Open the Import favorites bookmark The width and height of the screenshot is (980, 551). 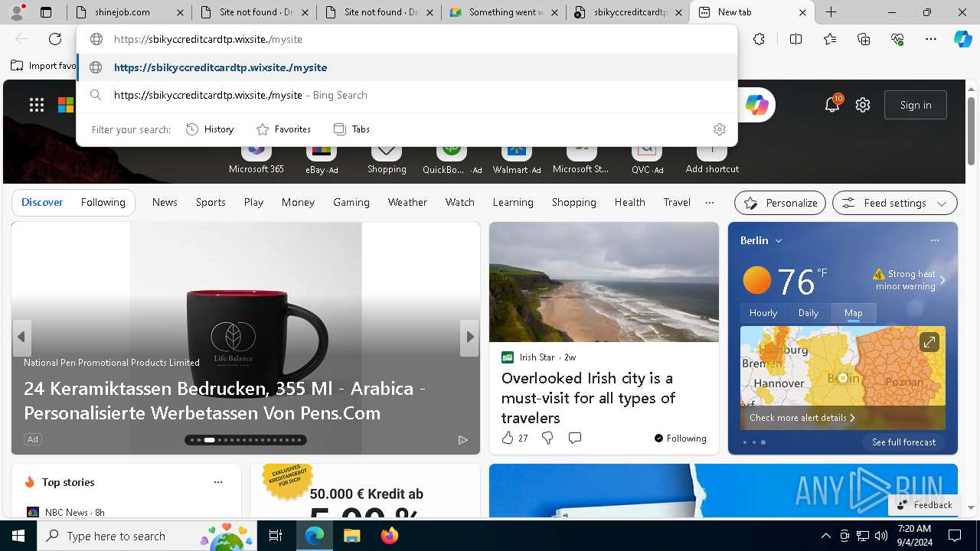tap(44, 66)
